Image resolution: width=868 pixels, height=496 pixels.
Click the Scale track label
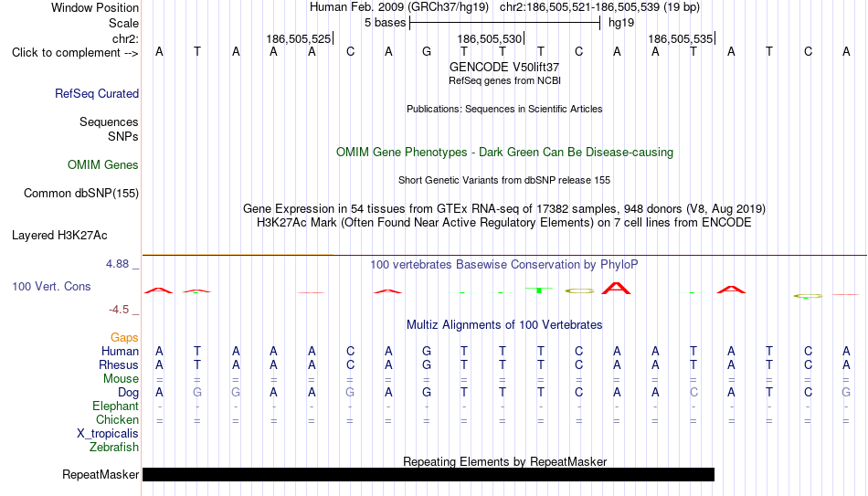[x=124, y=23]
